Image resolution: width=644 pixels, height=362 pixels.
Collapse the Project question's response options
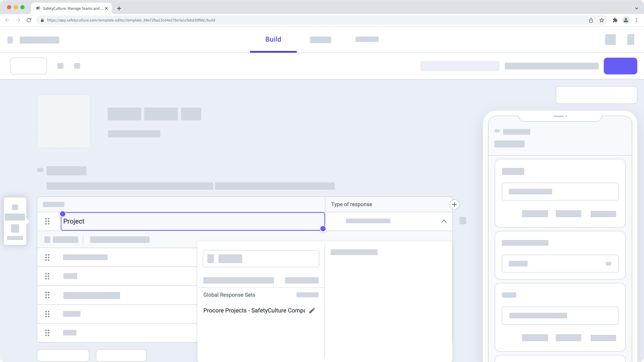[444, 221]
